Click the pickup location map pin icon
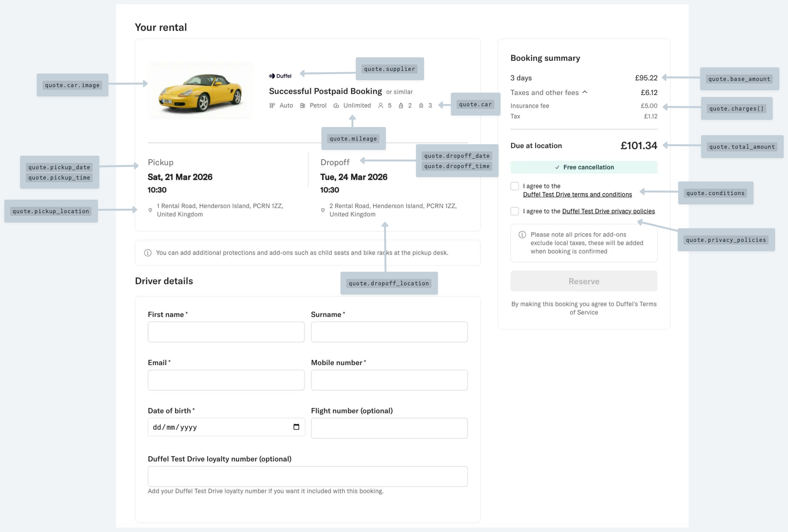788x532 pixels. [150, 210]
